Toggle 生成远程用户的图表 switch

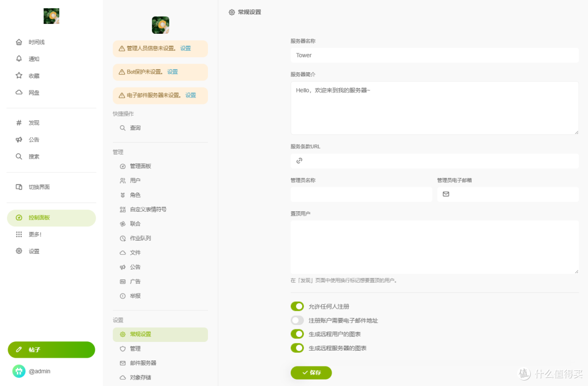tap(297, 334)
